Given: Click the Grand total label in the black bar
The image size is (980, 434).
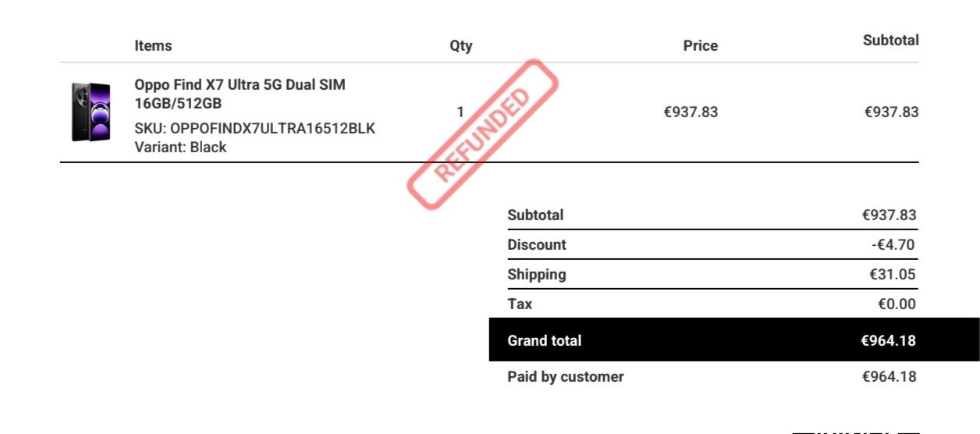Looking at the screenshot, I should click(x=544, y=340).
